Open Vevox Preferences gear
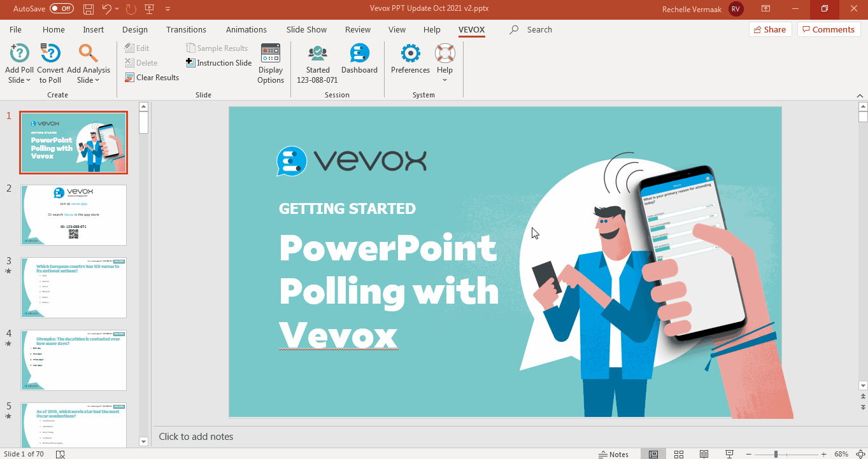 point(410,53)
